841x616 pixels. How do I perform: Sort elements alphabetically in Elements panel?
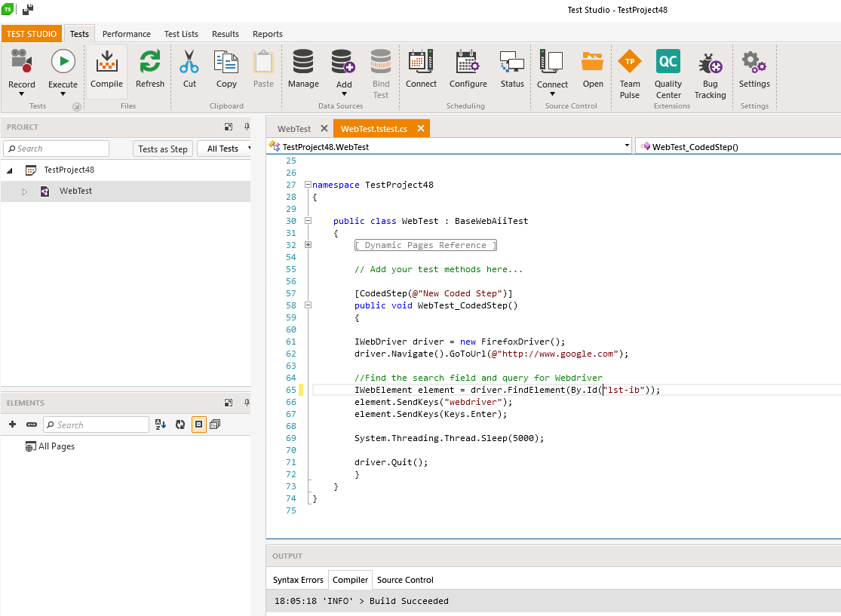coord(161,424)
